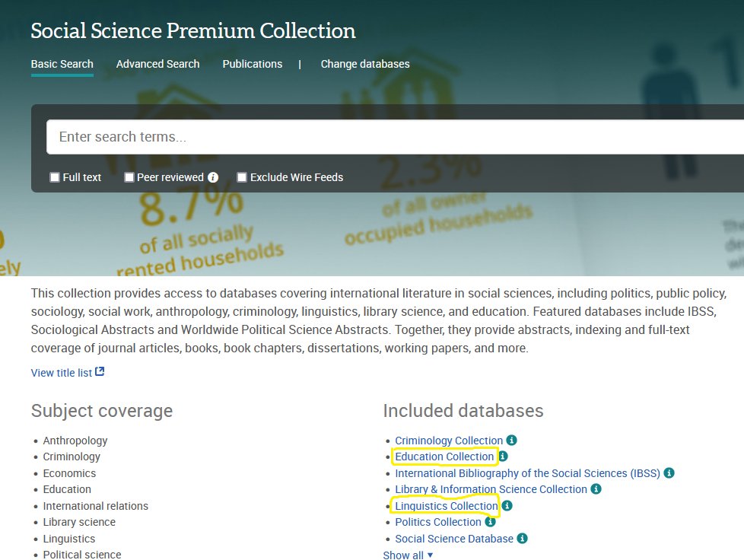Open the Publications tab

(x=253, y=64)
